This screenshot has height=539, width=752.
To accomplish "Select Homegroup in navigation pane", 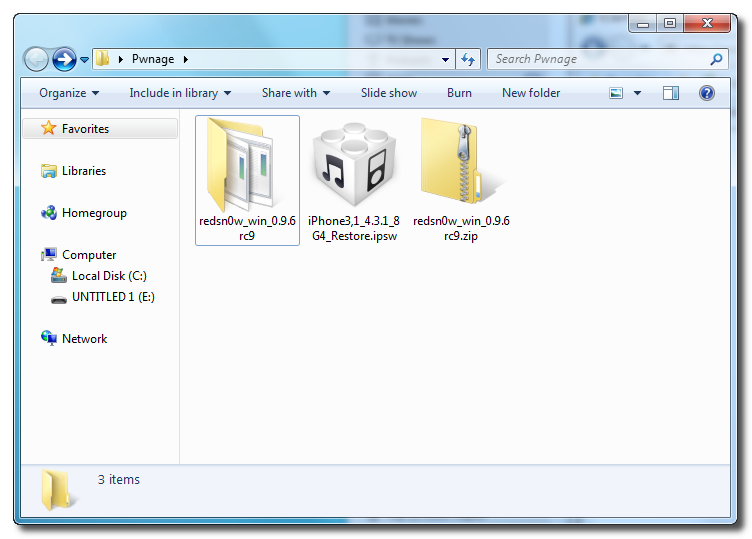I will coord(94,213).
